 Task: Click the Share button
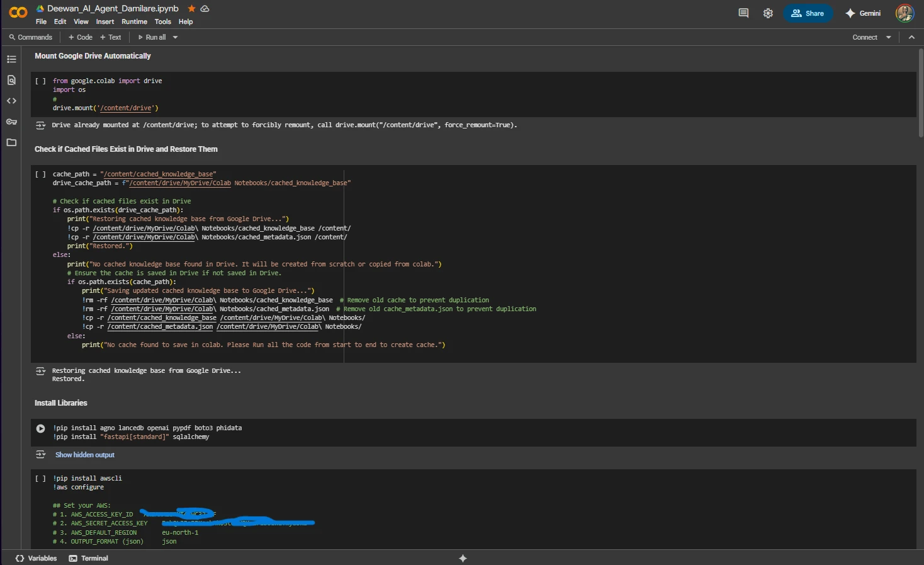[x=808, y=13]
